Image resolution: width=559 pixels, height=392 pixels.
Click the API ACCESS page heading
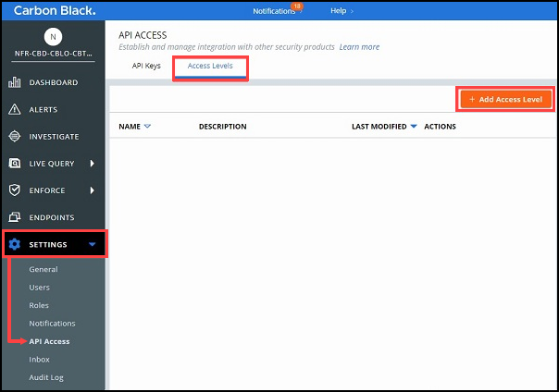143,35
